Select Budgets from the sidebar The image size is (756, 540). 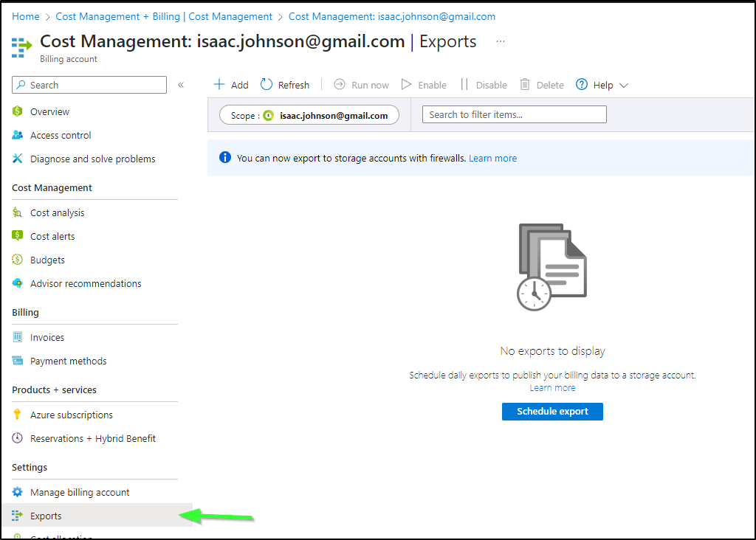[47, 260]
